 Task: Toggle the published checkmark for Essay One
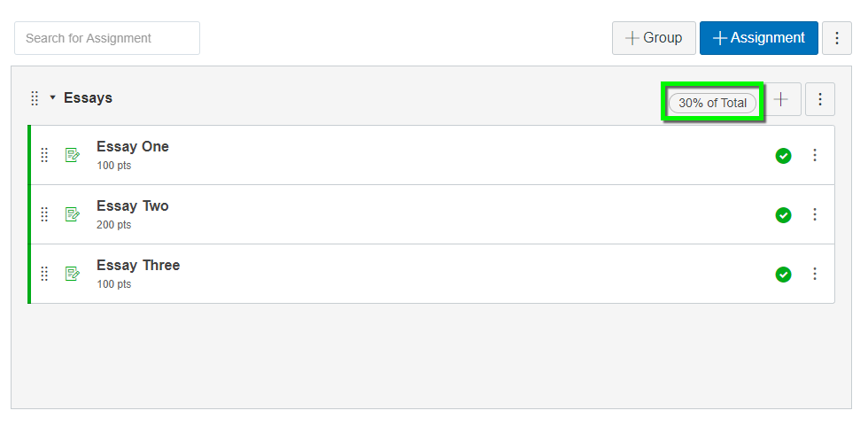pos(783,156)
